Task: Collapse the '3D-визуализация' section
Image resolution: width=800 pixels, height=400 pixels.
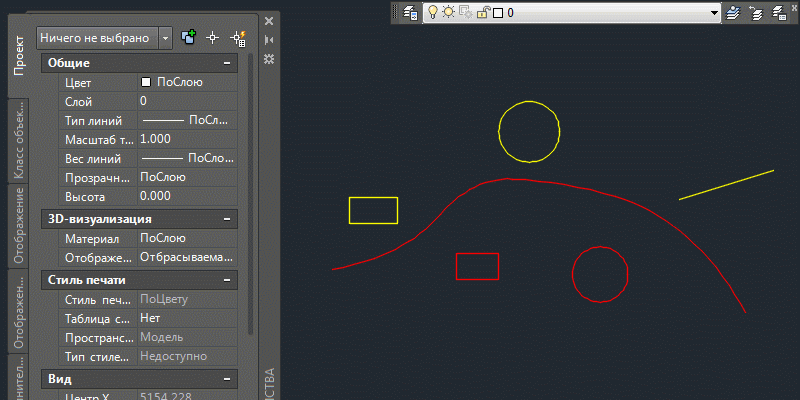Action: click(227, 219)
